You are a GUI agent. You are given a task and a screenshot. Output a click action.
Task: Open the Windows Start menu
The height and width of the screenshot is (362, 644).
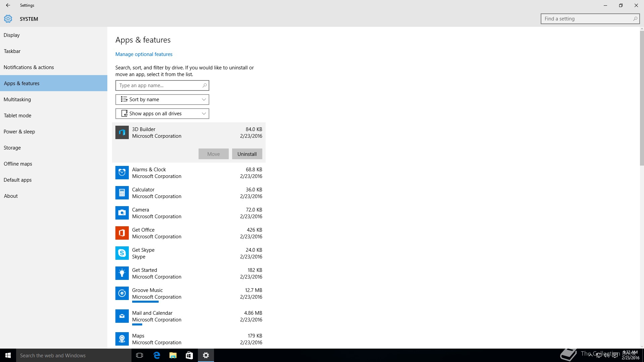[8, 355]
